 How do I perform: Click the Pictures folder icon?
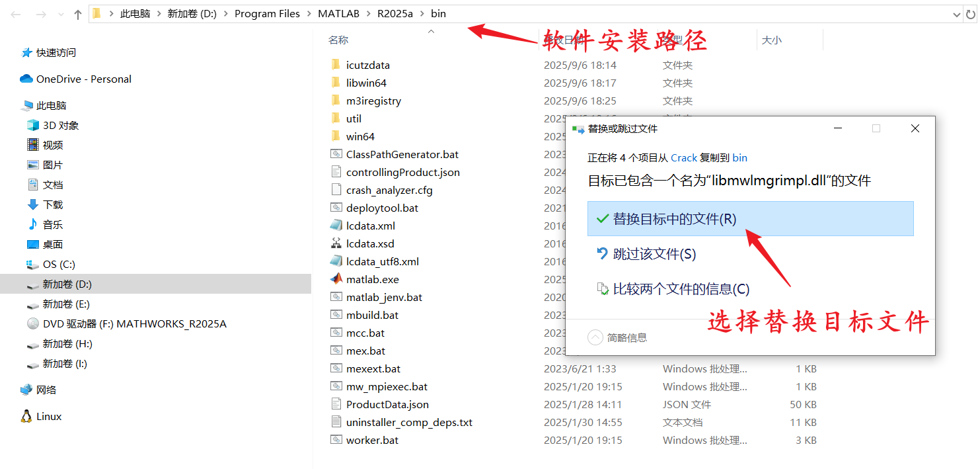pyautogui.click(x=33, y=165)
